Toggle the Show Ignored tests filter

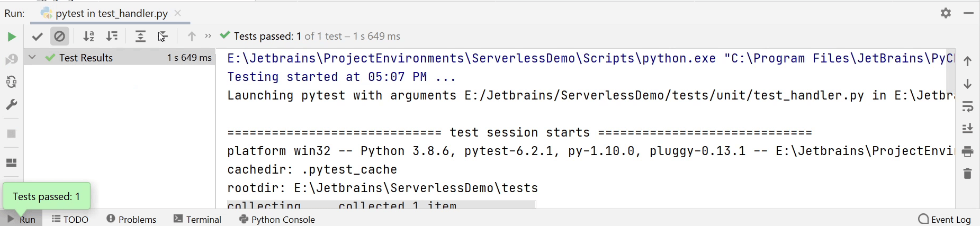click(x=60, y=37)
